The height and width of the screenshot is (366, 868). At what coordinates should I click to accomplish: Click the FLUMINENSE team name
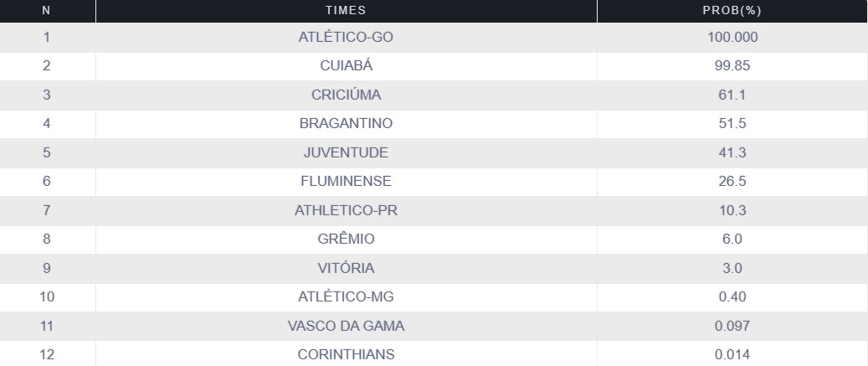coord(346,181)
